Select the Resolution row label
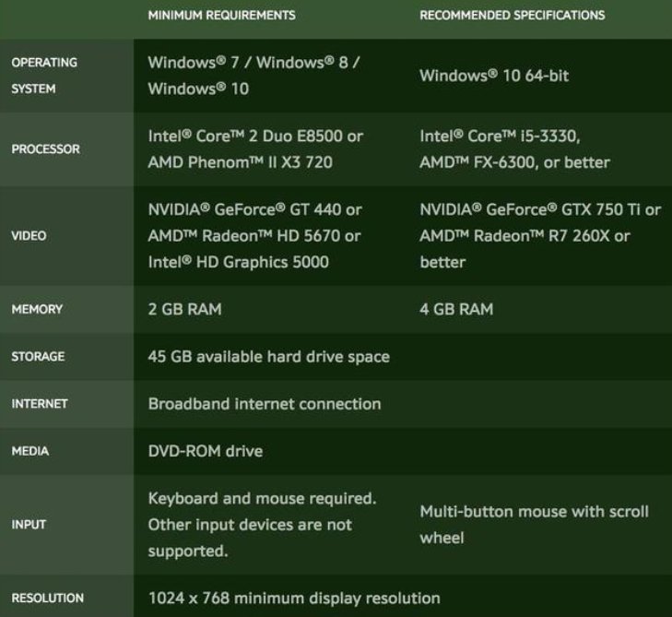The height and width of the screenshot is (617, 672). pyautogui.click(x=47, y=598)
